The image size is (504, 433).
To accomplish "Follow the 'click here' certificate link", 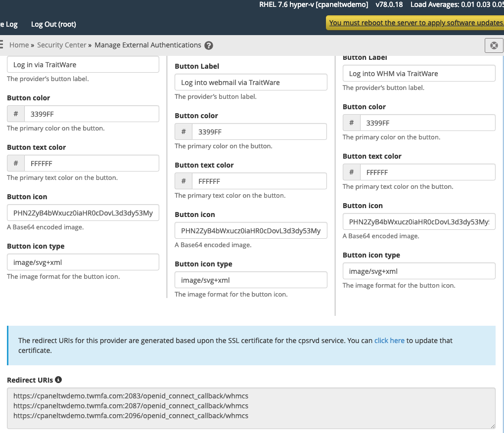I will pos(389,340).
